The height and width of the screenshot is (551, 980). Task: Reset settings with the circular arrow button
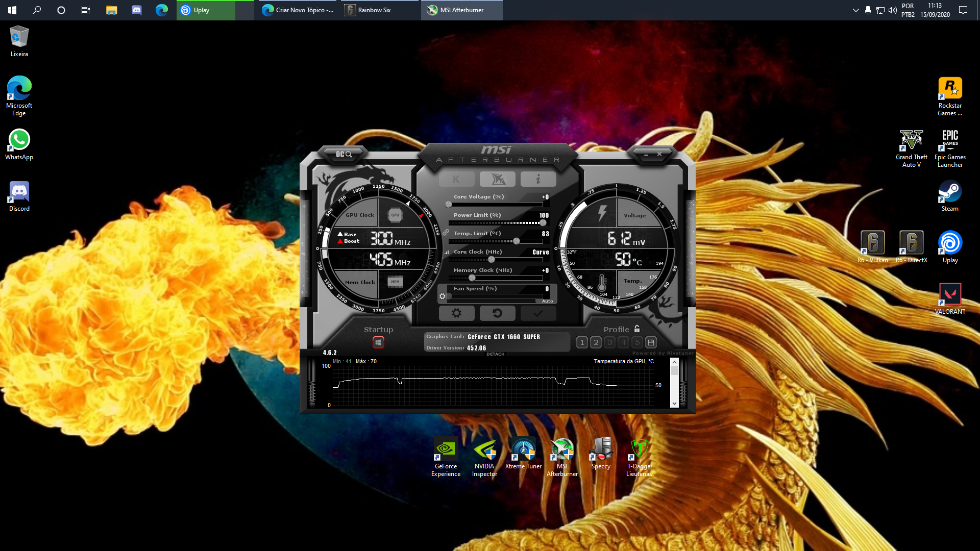[x=497, y=313]
